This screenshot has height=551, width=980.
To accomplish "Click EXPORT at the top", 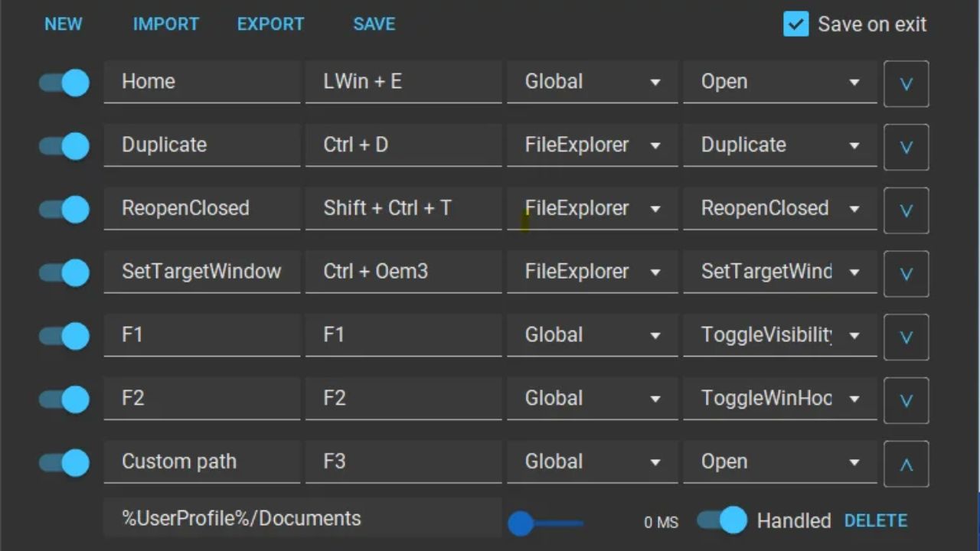I will [x=270, y=24].
